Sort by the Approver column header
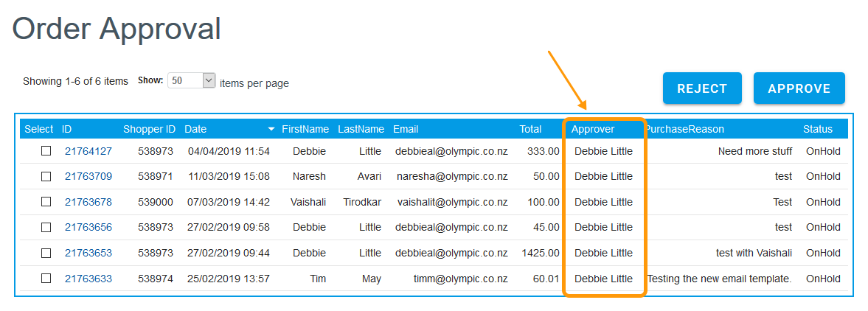The width and height of the screenshot is (868, 311). coord(593,129)
